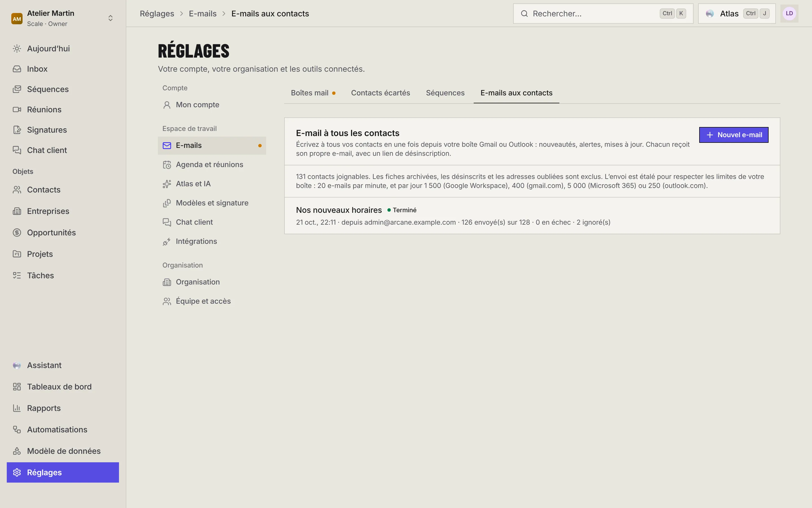812x508 pixels.
Task: Open Entreprises in the sidebar
Action: click(x=63, y=211)
